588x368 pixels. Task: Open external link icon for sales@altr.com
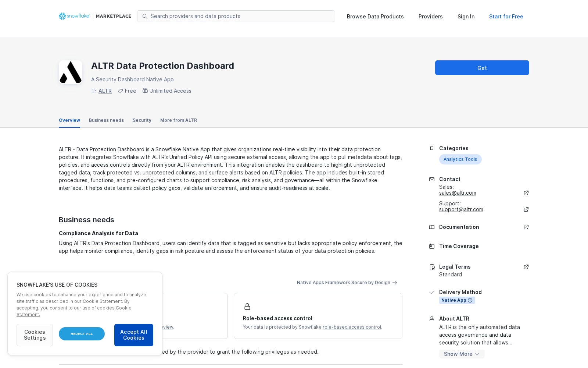pyautogui.click(x=526, y=193)
